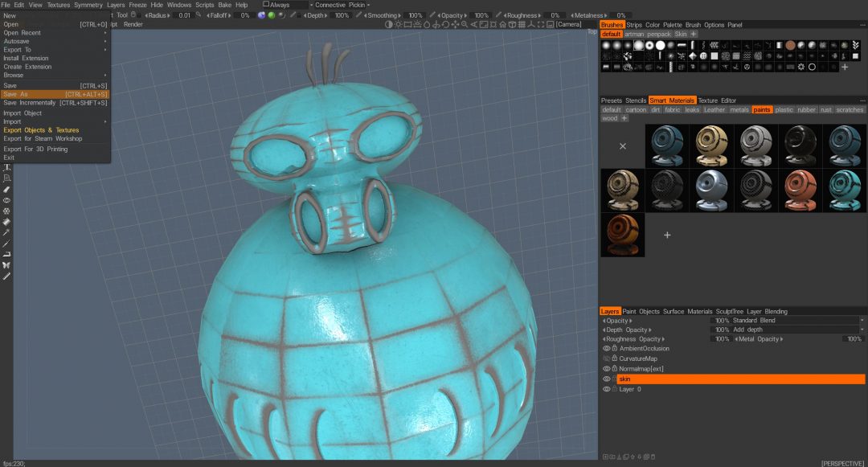Add new smart material with plus icon

click(x=667, y=236)
